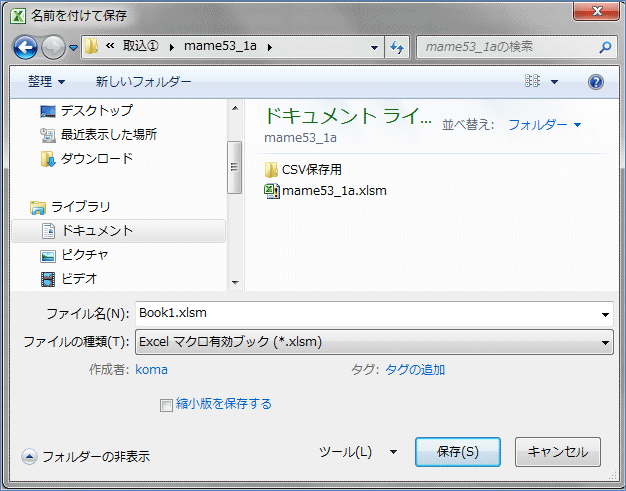Open the recent locations dropdown arrow
The height and width of the screenshot is (491, 626).
pos(73,48)
